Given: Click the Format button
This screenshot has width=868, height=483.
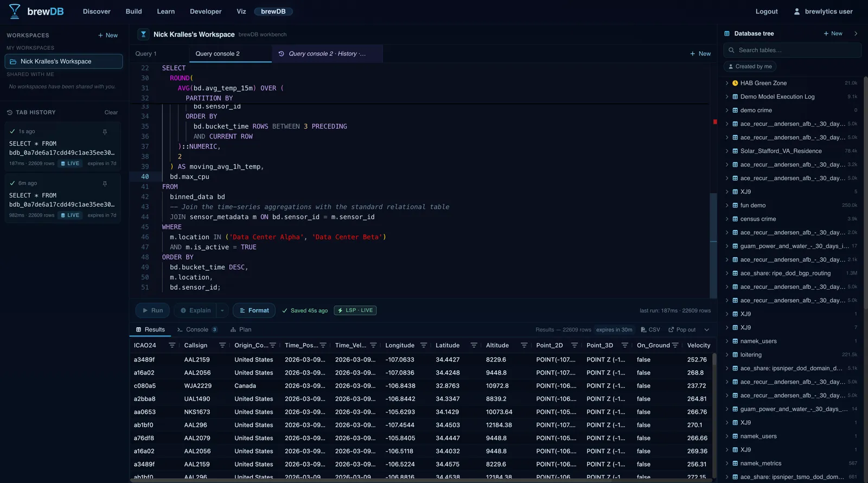Looking at the screenshot, I should point(254,310).
